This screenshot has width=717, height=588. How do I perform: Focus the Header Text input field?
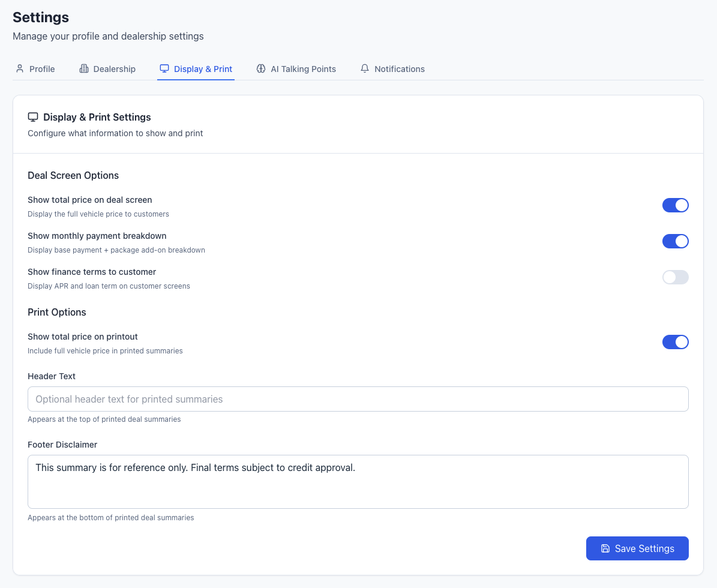[358, 399]
